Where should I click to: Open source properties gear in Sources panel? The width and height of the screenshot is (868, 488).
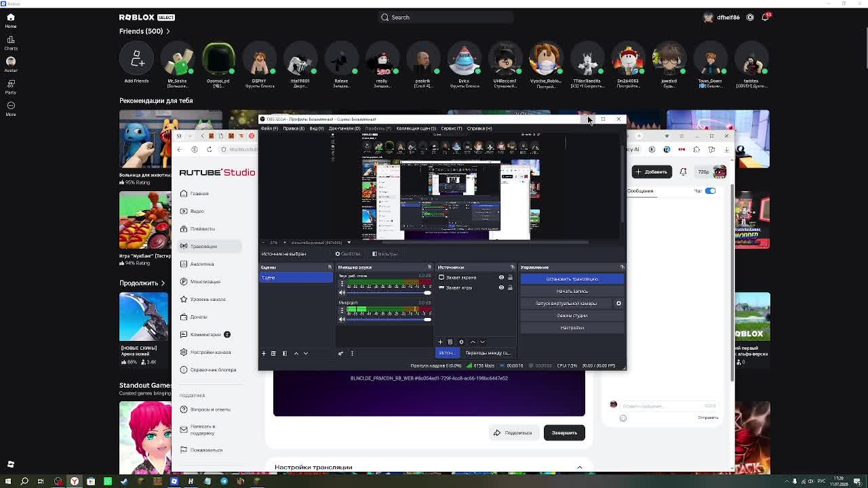click(461, 342)
